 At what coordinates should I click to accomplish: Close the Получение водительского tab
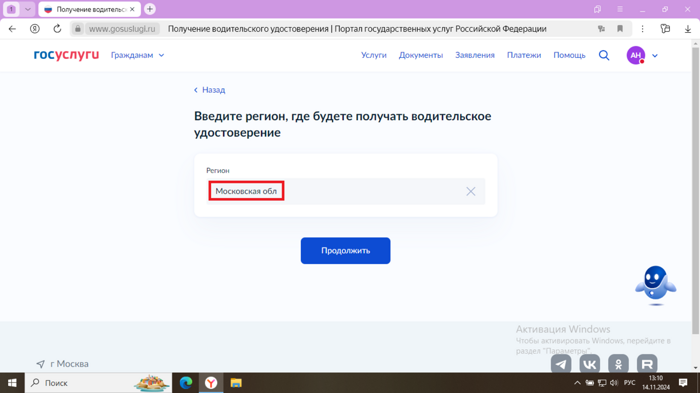132,9
